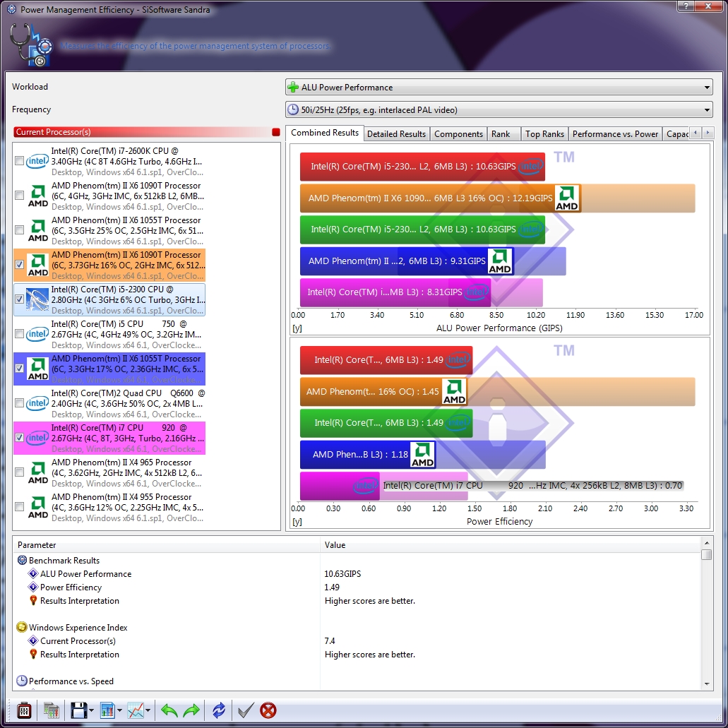Click the tab strip left scroll arrow
Screen dimensions: 728x728
(696, 133)
